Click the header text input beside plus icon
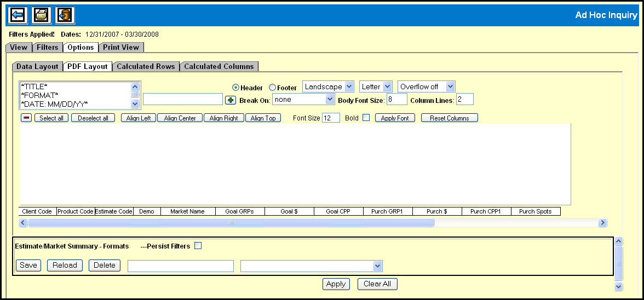This screenshot has width=644, height=300. click(183, 99)
